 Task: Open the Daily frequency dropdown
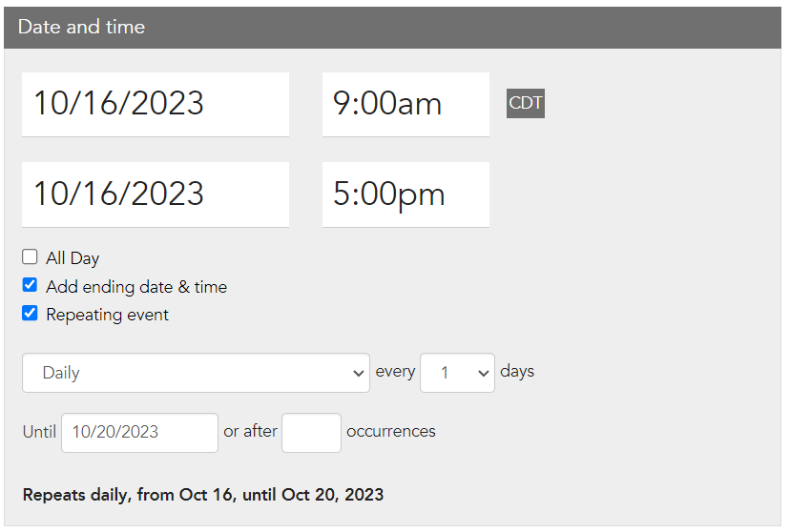click(x=196, y=373)
